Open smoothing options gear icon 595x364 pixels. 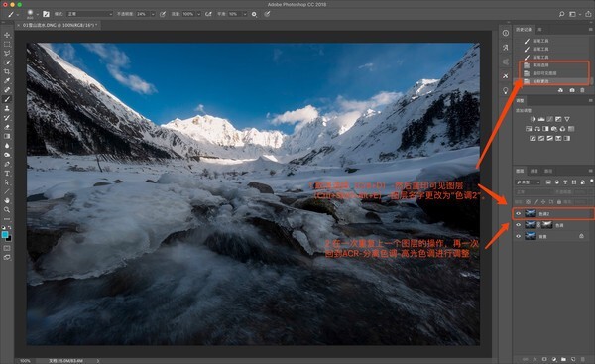point(254,14)
